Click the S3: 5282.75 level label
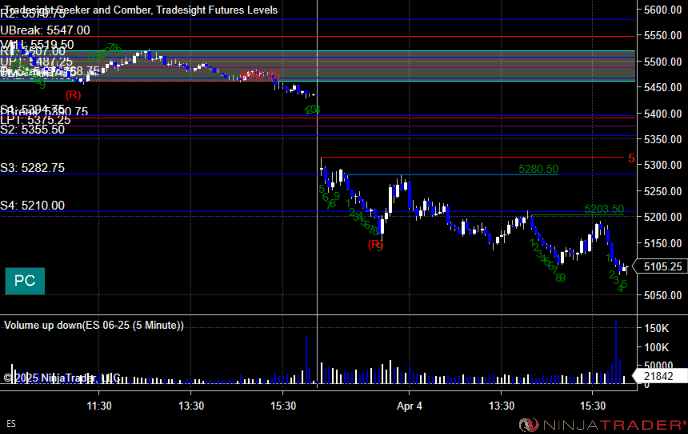 click(x=32, y=168)
